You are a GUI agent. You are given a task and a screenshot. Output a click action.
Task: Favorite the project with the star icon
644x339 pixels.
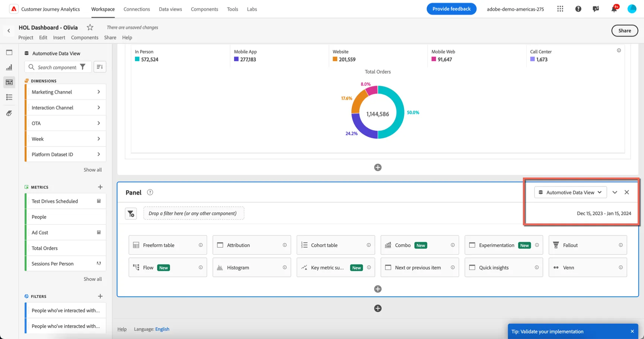tap(90, 27)
